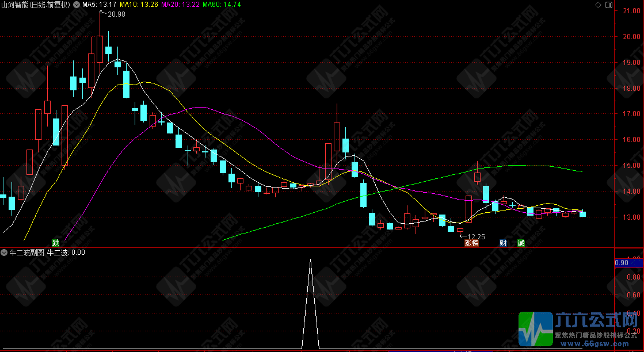This screenshot has height=352, width=644.
Task: Expand the 牛二波副图 indicator dropdown arrow
Action: pyautogui.click(x=5, y=252)
